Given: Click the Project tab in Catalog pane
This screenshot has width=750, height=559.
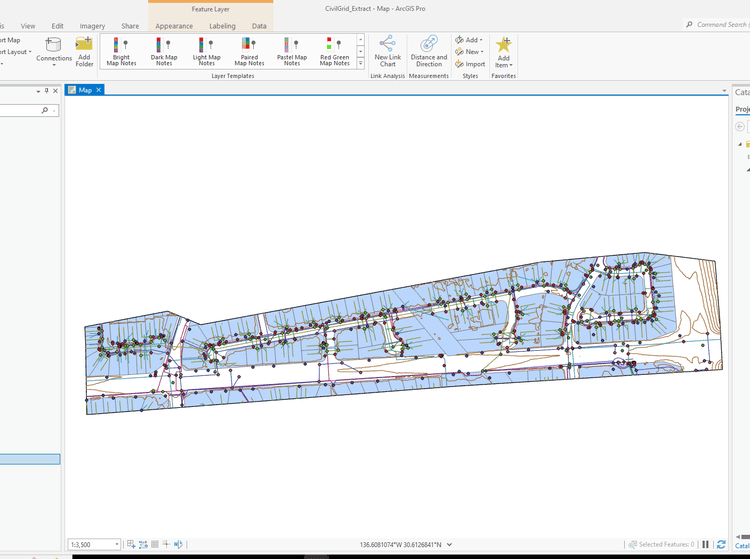Looking at the screenshot, I should tap(742, 109).
